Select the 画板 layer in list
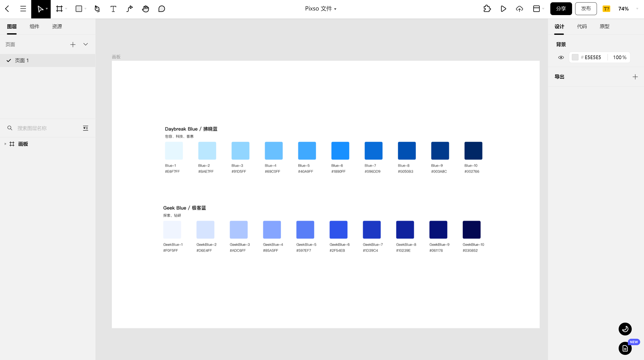This screenshot has width=644, height=360. pyautogui.click(x=48, y=144)
